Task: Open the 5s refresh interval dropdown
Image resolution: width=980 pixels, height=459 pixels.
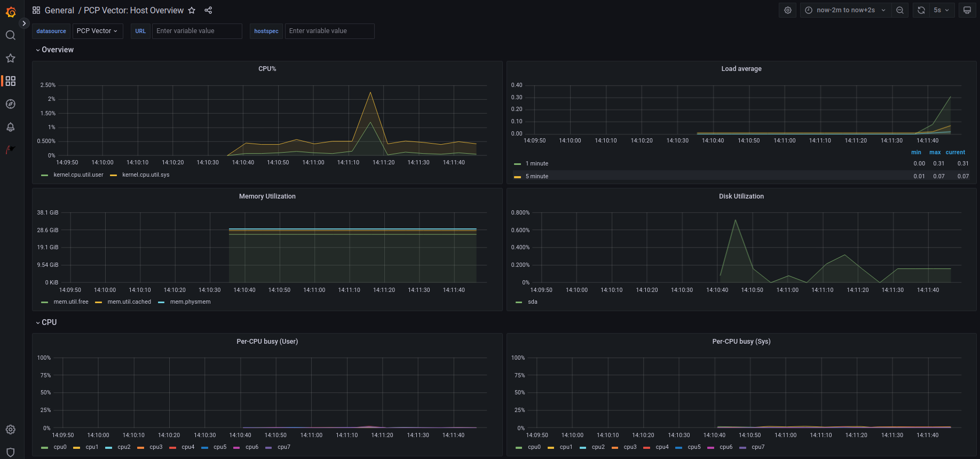Action: 942,10
